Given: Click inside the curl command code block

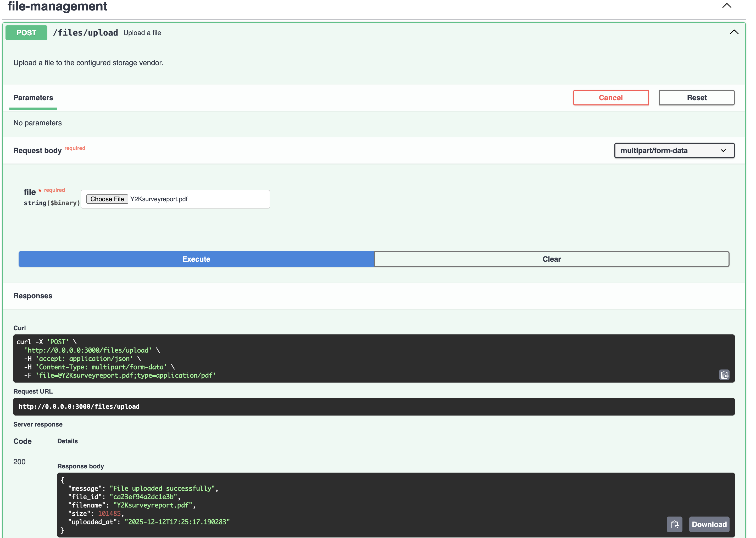Looking at the screenshot, I should click(365, 358).
